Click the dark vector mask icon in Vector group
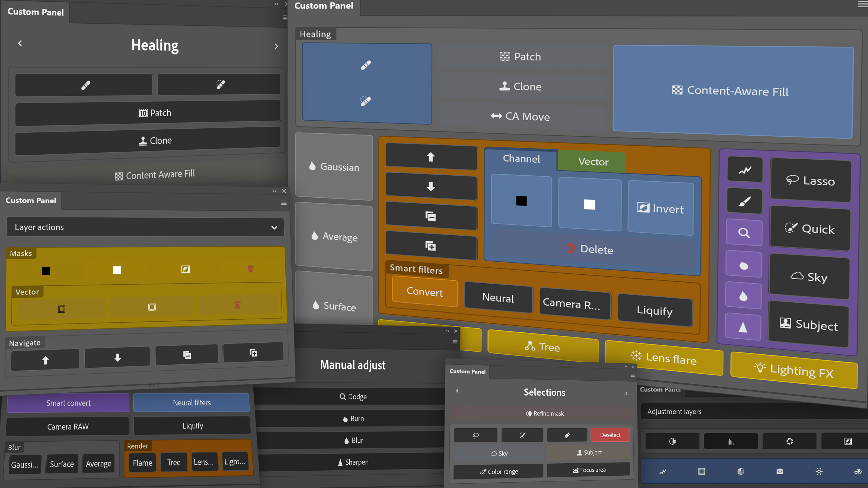The image size is (868, 488). [x=61, y=309]
